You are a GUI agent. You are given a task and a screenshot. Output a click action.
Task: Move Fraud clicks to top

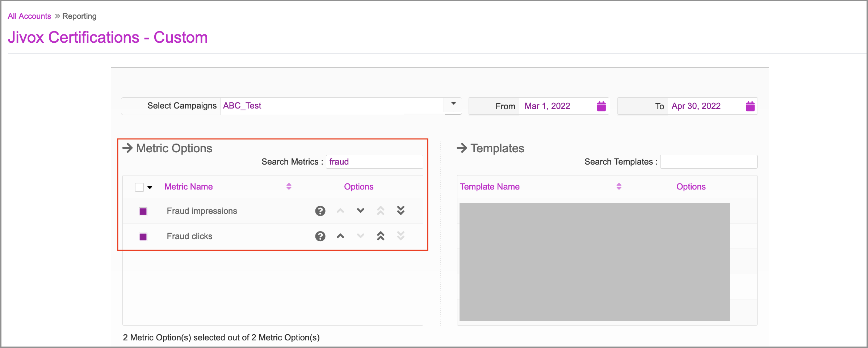[380, 236]
